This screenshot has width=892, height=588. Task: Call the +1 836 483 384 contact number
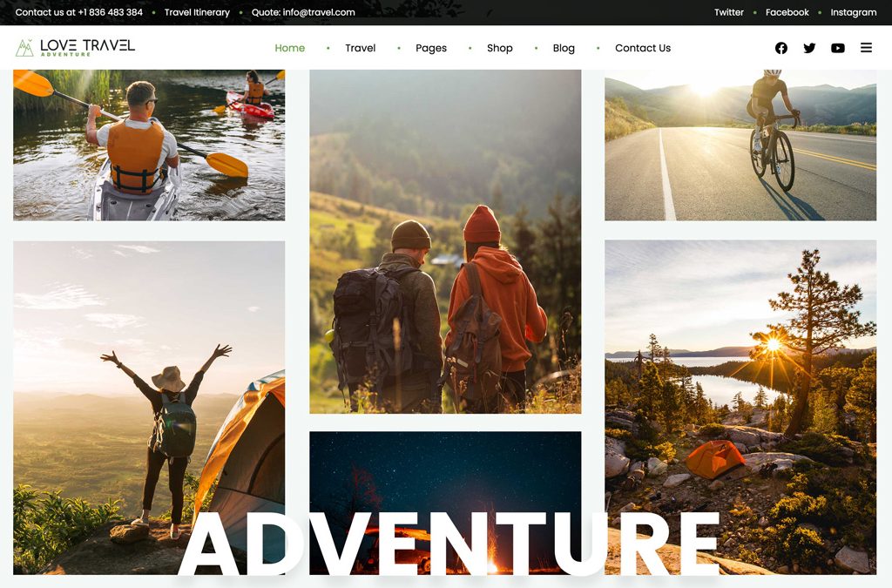coord(111,12)
